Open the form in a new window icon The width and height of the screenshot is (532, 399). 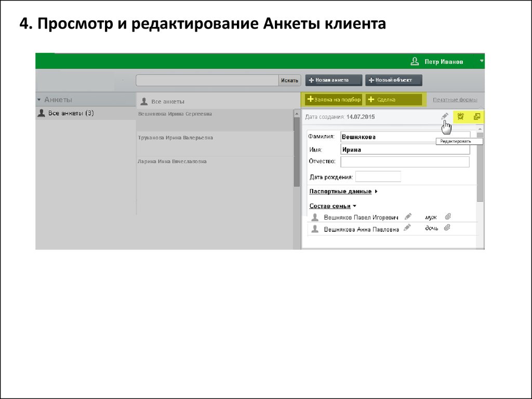pyautogui.click(x=476, y=117)
